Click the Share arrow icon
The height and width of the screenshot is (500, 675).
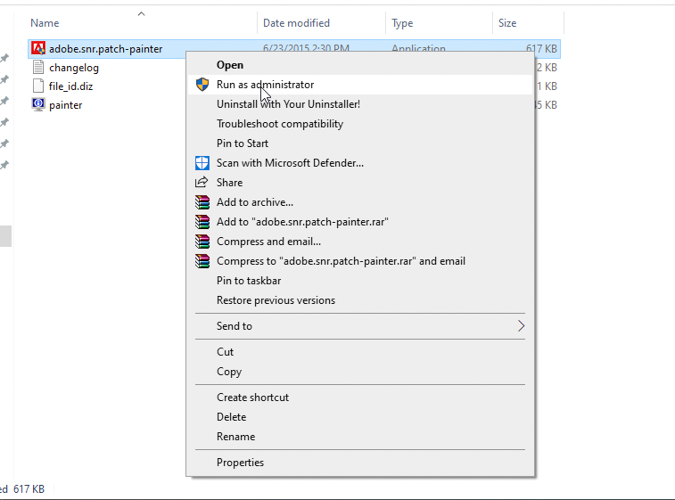tap(202, 182)
